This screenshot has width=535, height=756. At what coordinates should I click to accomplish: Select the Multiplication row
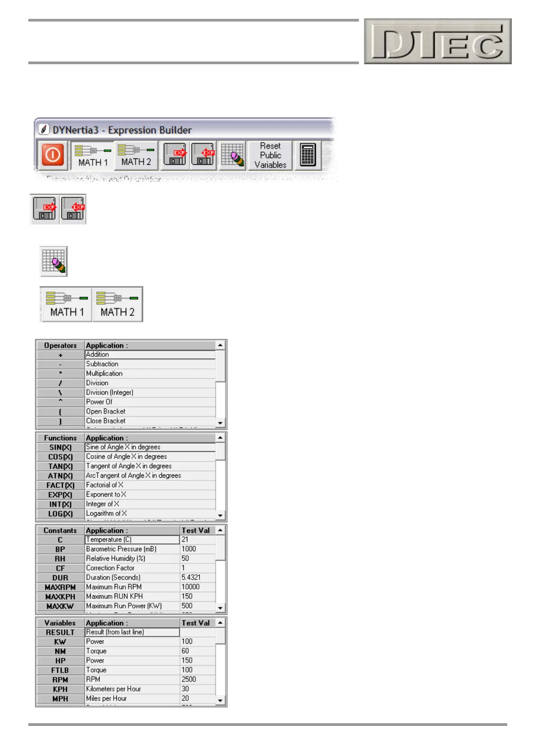click(x=126, y=374)
